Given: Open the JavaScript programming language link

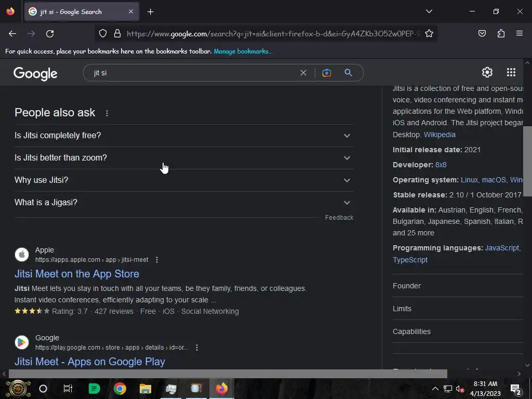Looking at the screenshot, I should tap(502, 248).
